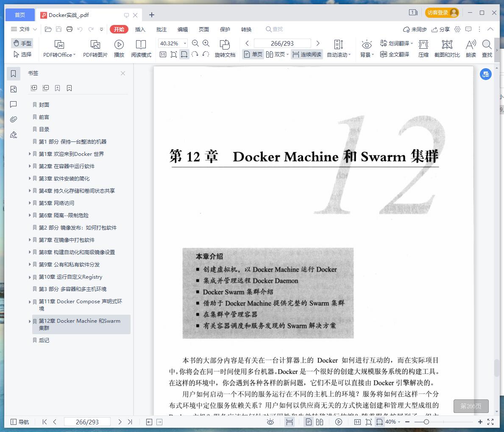This screenshot has height=432, width=504.
Task: Open zoom percentage 40.32% dropdown
Action: [185, 43]
